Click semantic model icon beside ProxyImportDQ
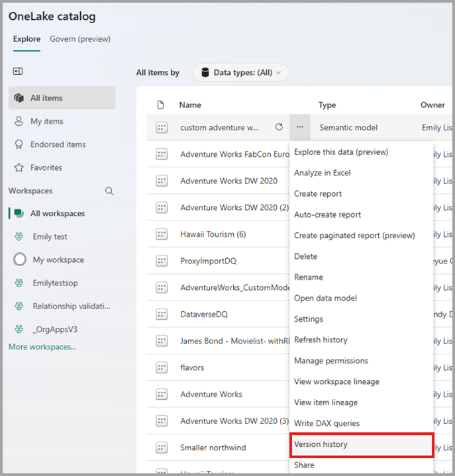Viewport: 455px width, 476px height. pos(162,261)
